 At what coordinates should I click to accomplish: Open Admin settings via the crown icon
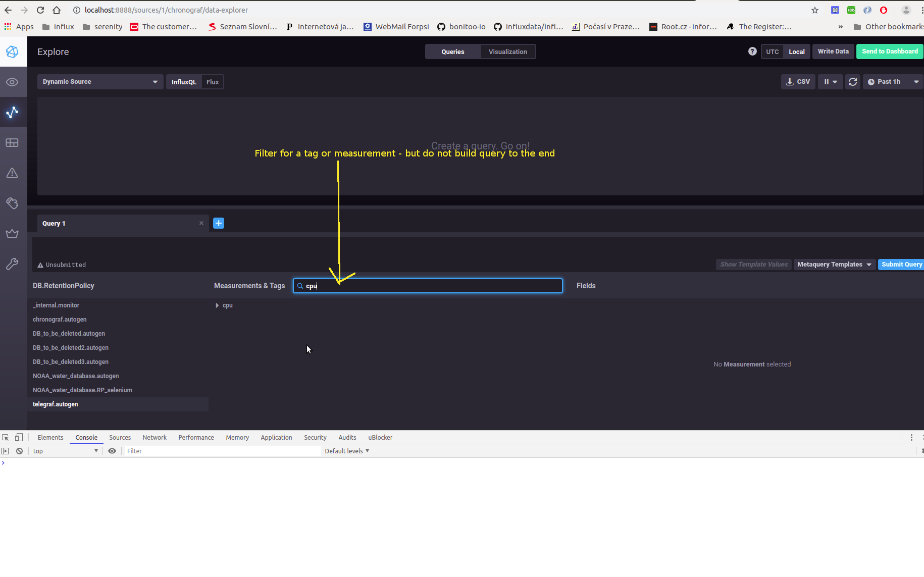(x=13, y=233)
